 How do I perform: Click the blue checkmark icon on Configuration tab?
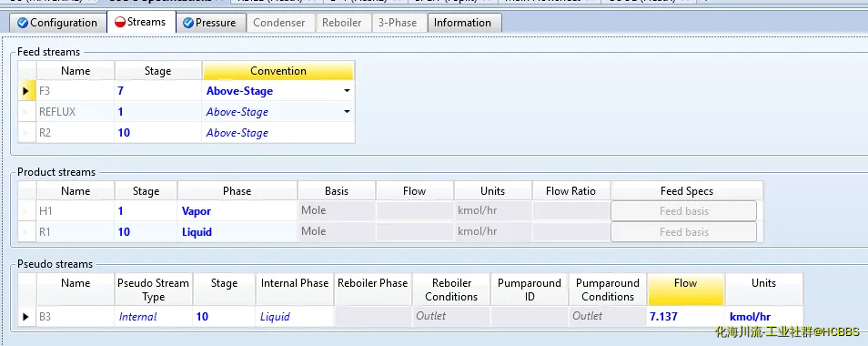click(x=22, y=23)
